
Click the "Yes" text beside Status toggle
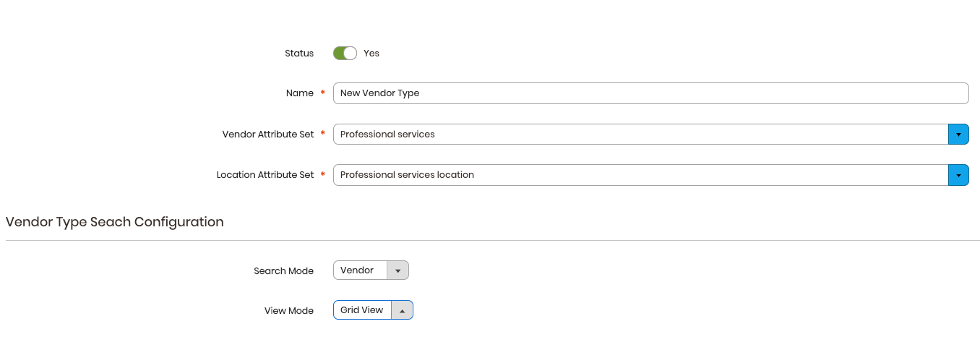coord(371,54)
